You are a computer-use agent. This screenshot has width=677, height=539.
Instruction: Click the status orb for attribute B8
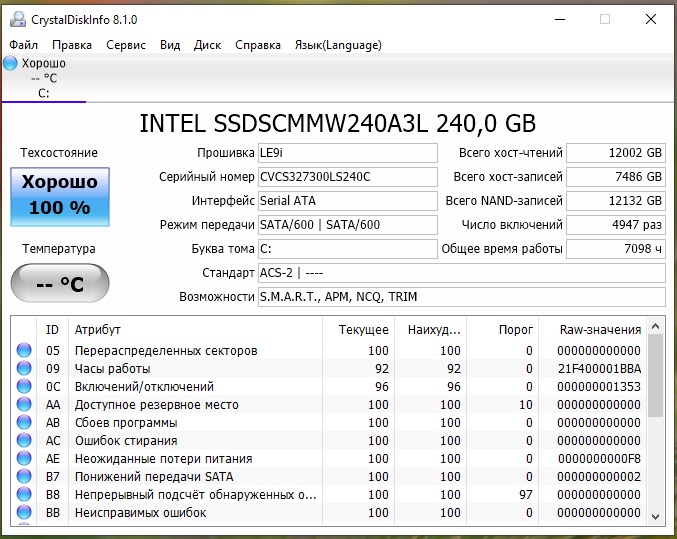click(x=24, y=494)
